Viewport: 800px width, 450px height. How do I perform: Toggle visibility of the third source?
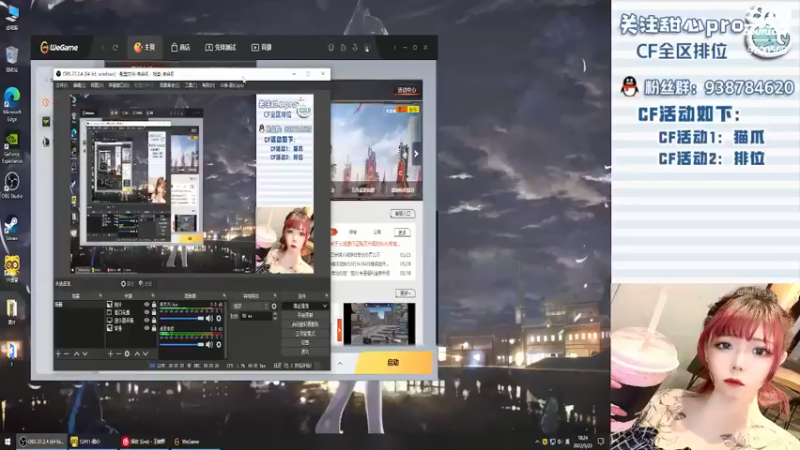[146, 320]
